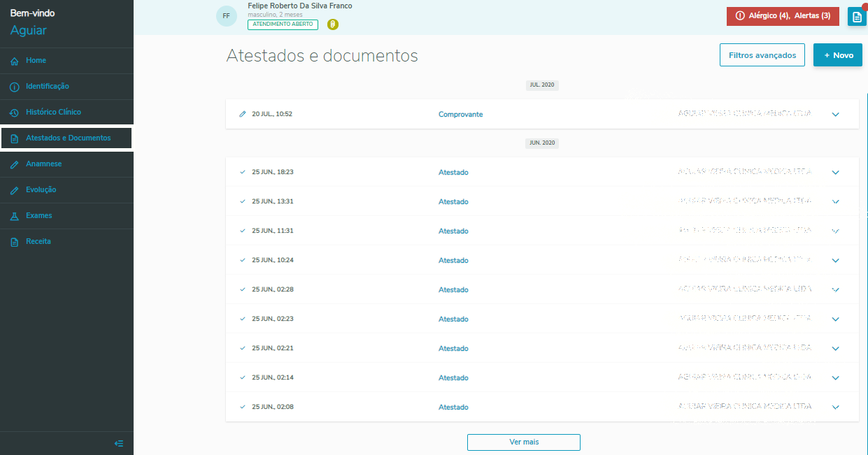This screenshot has width=868, height=455.
Task: Open Histórico Clínico from the sidebar
Action: [55, 112]
